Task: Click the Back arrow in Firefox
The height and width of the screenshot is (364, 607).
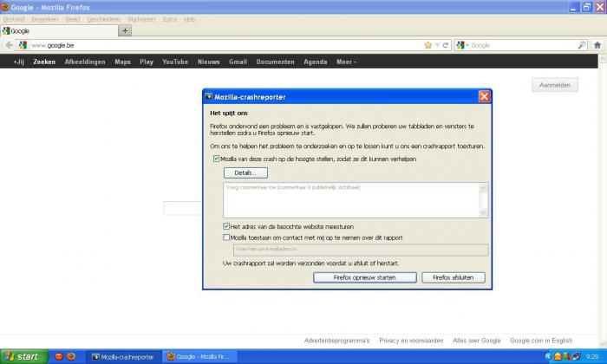Action: [x=10, y=45]
